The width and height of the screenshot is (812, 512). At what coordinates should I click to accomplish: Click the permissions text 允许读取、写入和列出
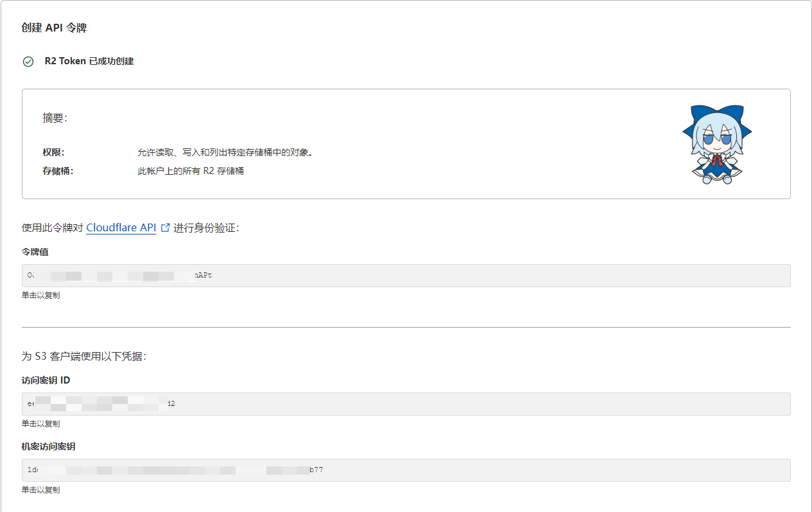click(x=225, y=152)
